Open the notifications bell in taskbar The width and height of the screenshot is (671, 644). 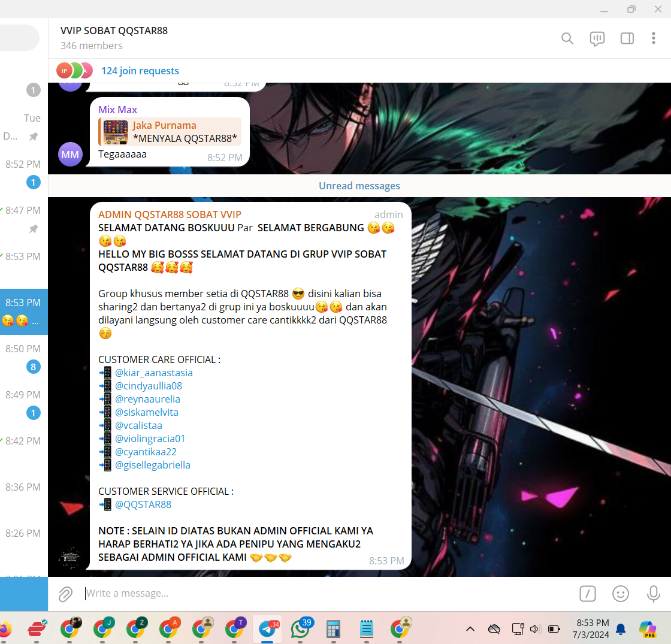[621, 629]
